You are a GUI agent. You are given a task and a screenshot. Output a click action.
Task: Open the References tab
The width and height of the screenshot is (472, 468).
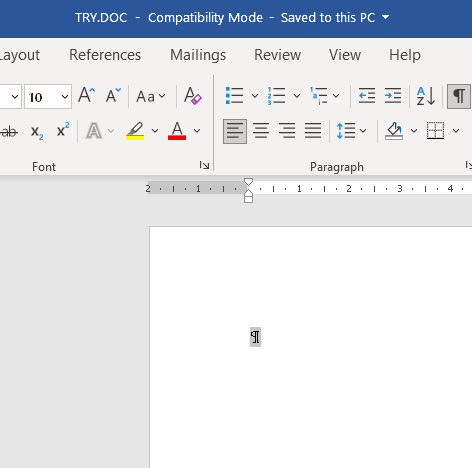coord(105,55)
